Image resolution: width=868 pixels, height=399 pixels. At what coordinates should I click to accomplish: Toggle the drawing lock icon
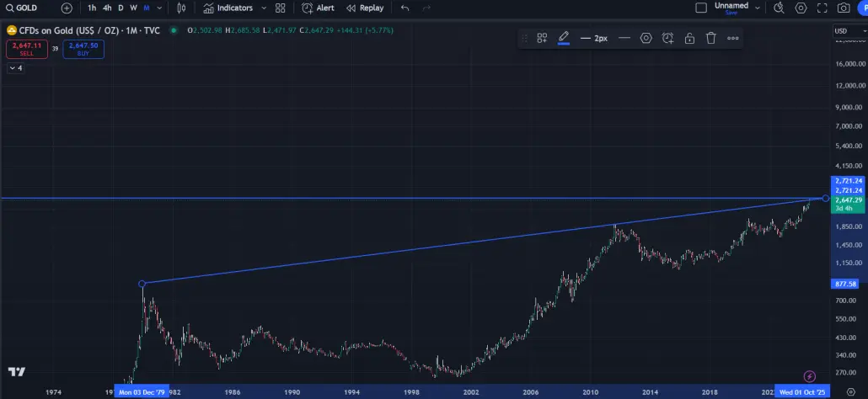689,38
